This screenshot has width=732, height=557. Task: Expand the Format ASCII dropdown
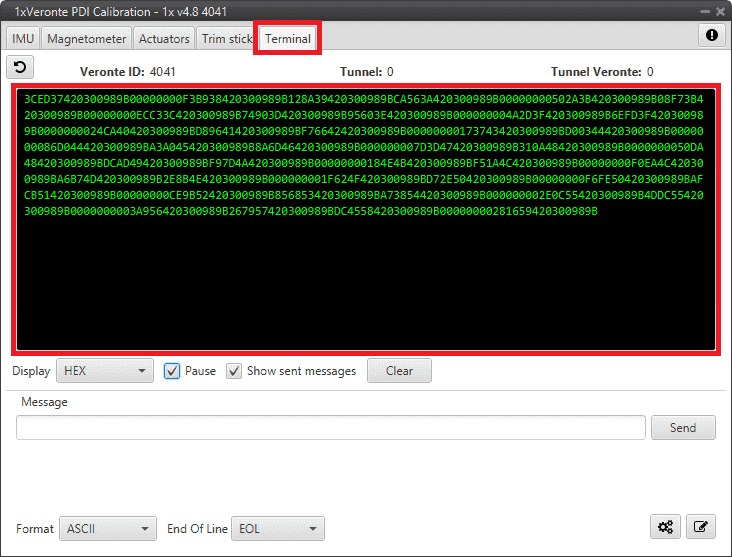(x=108, y=528)
